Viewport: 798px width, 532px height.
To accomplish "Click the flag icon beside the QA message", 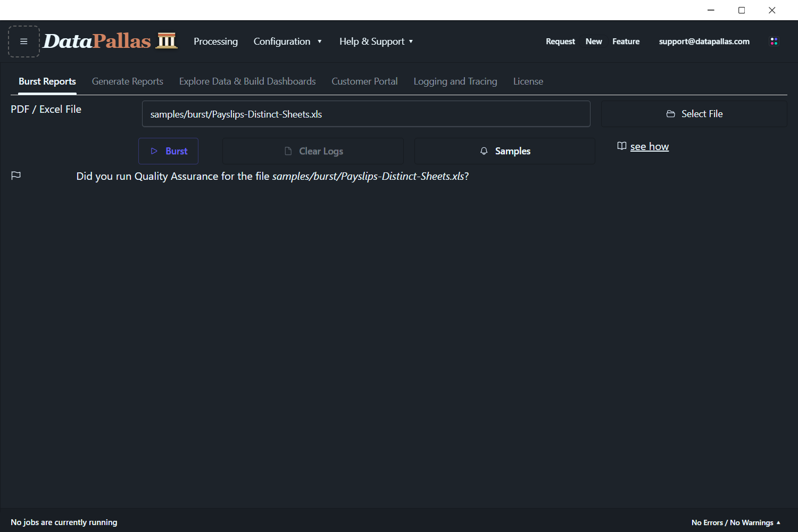I will pyautogui.click(x=16, y=176).
